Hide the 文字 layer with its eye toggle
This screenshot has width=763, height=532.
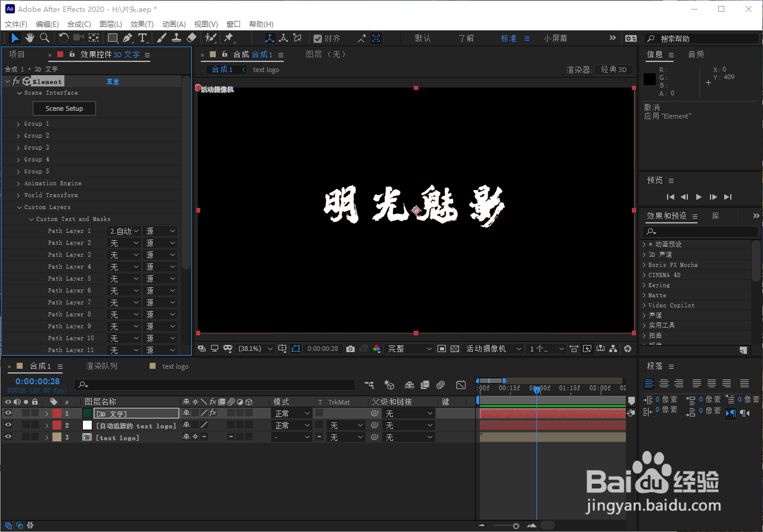tap(8, 413)
